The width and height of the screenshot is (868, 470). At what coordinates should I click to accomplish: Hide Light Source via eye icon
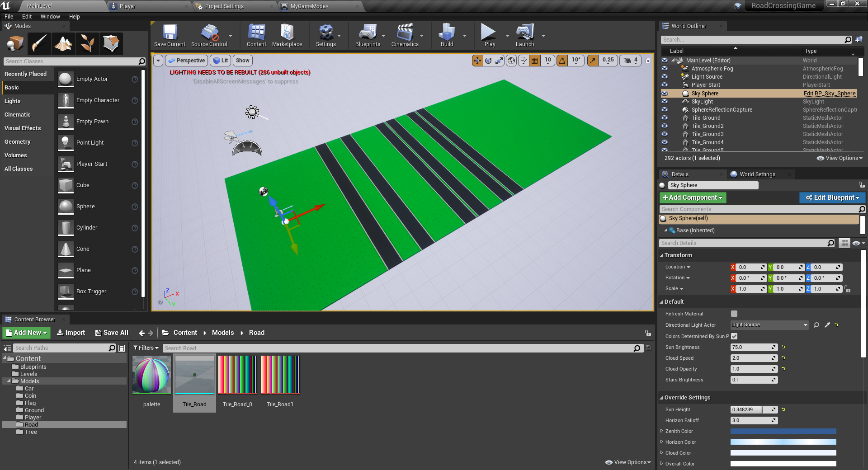point(665,77)
